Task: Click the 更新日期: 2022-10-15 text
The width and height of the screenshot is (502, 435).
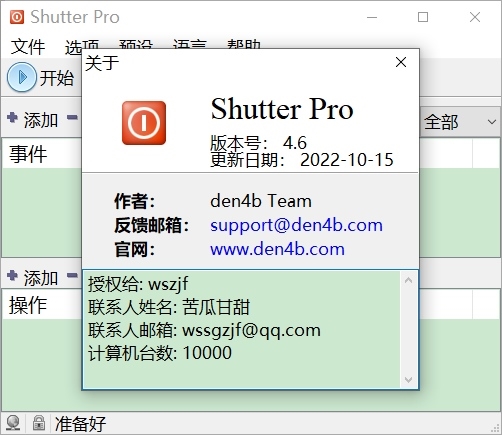Action: pos(302,160)
